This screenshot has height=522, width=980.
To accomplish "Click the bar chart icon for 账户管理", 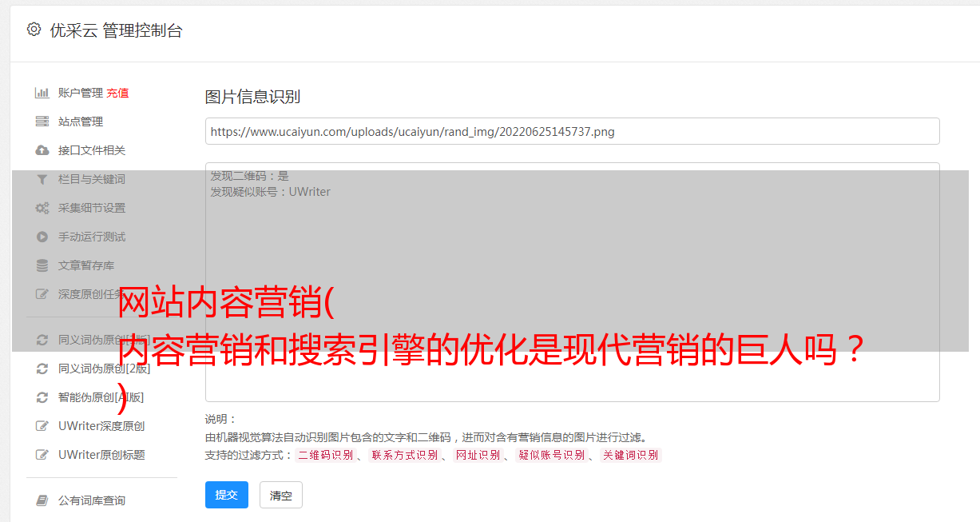I will coord(42,93).
